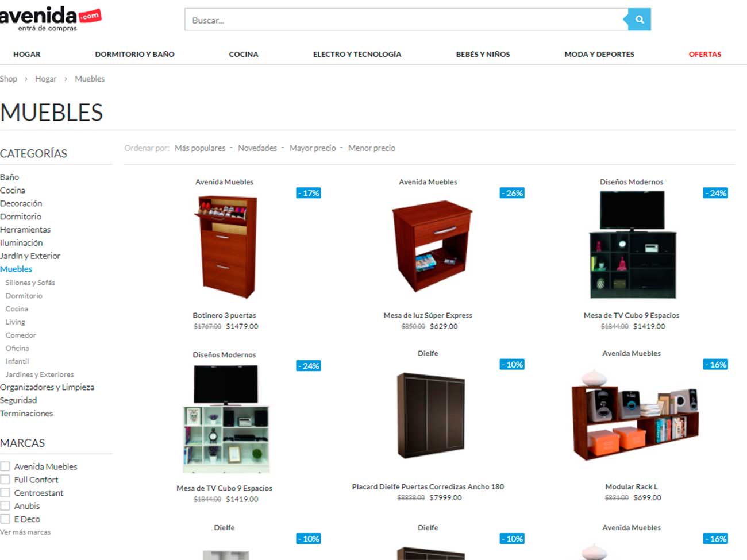
Task: Select the Jardín y Exterior category
Action: point(30,256)
